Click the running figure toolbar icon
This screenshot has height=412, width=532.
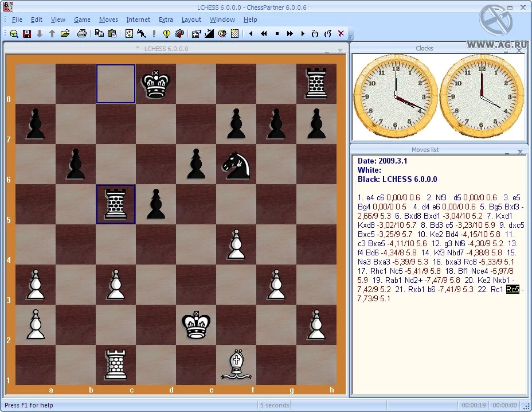pyautogui.click(x=142, y=34)
